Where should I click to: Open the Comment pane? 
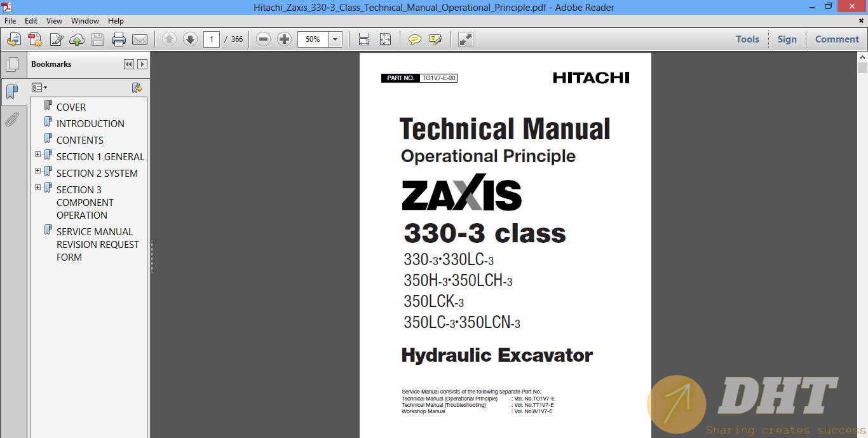click(x=837, y=39)
